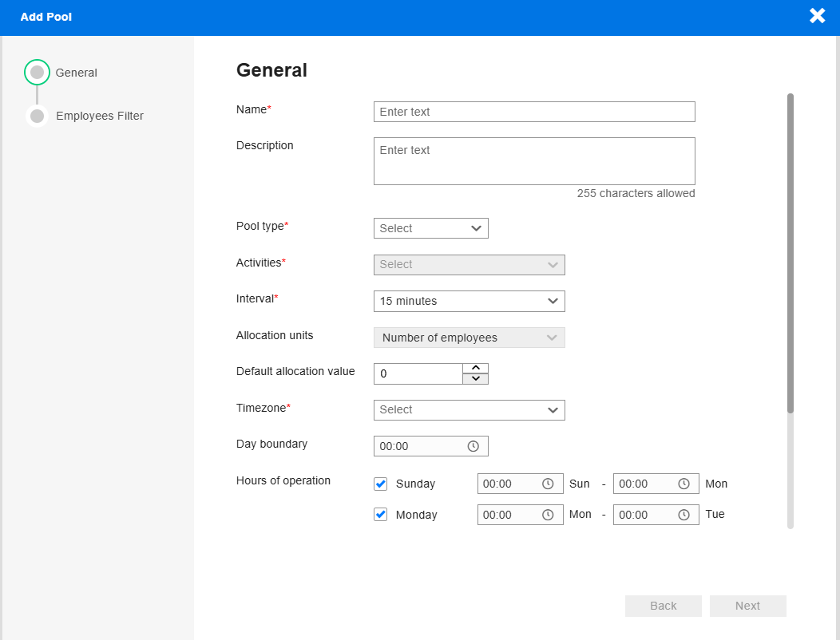Click the Monday start time field
Viewport: 840px width, 640px height.
pyautogui.click(x=520, y=515)
